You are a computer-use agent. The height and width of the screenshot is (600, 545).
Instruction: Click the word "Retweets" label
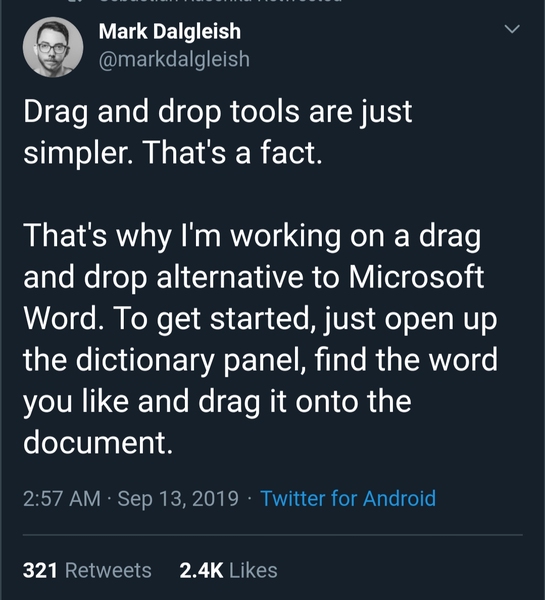(x=108, y=570)
